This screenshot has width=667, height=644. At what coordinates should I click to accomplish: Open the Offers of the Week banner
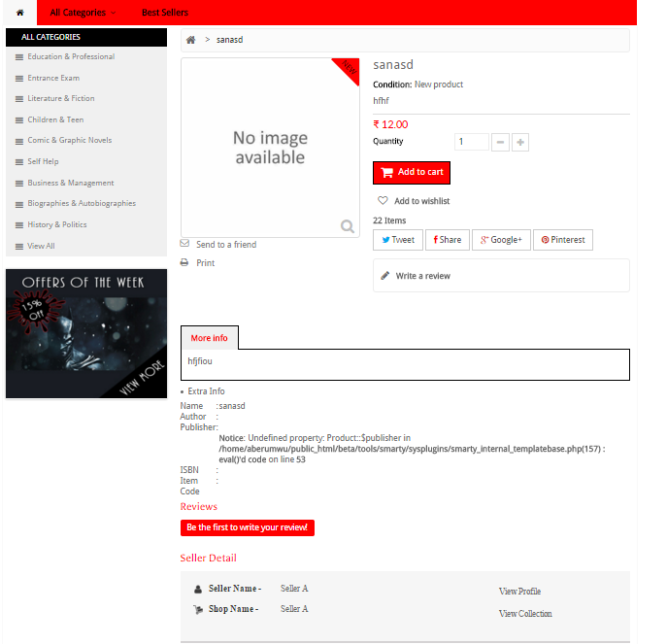tap(86, 334)
